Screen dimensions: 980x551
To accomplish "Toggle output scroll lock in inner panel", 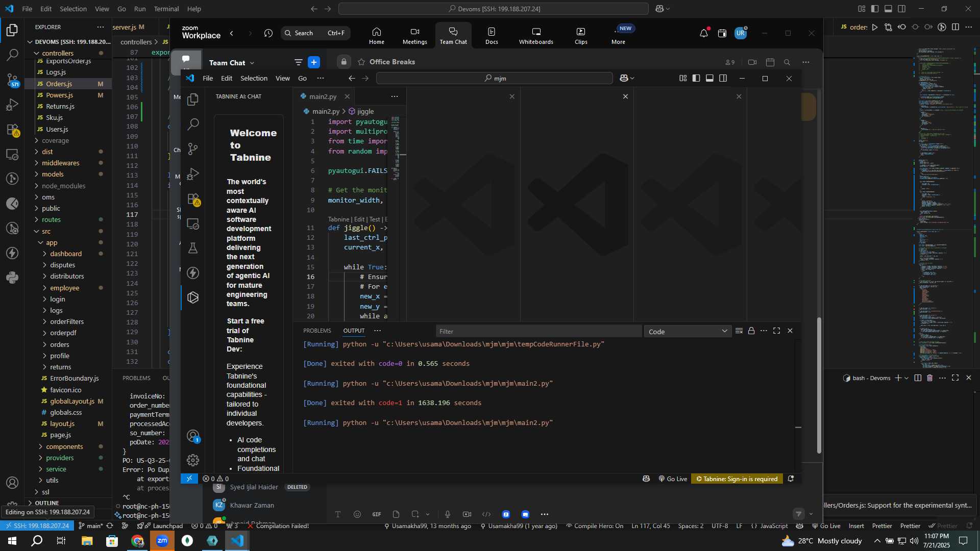I will coord(751,331).
